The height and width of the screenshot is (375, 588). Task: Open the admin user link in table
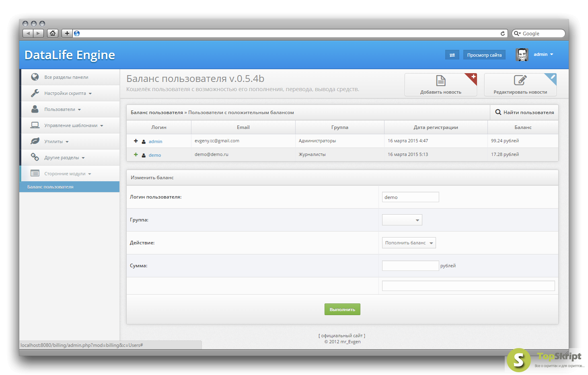[155, 141]
